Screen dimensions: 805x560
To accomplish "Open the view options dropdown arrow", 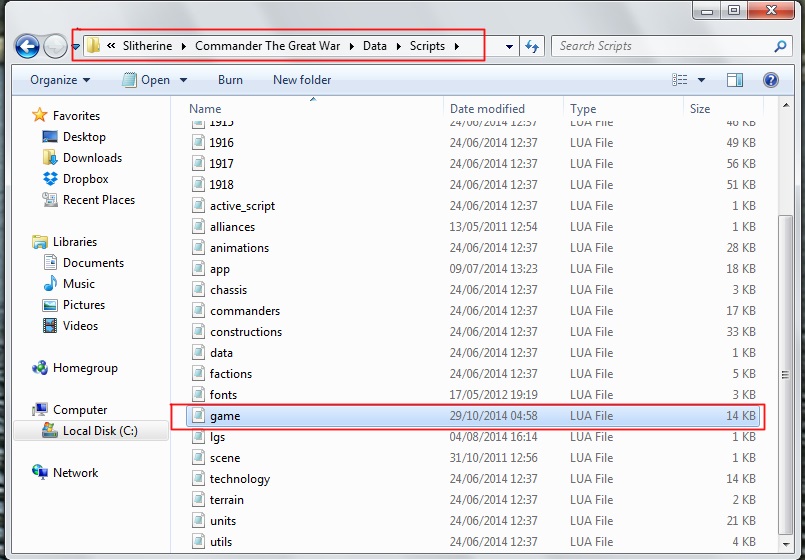I will [701, 80].
